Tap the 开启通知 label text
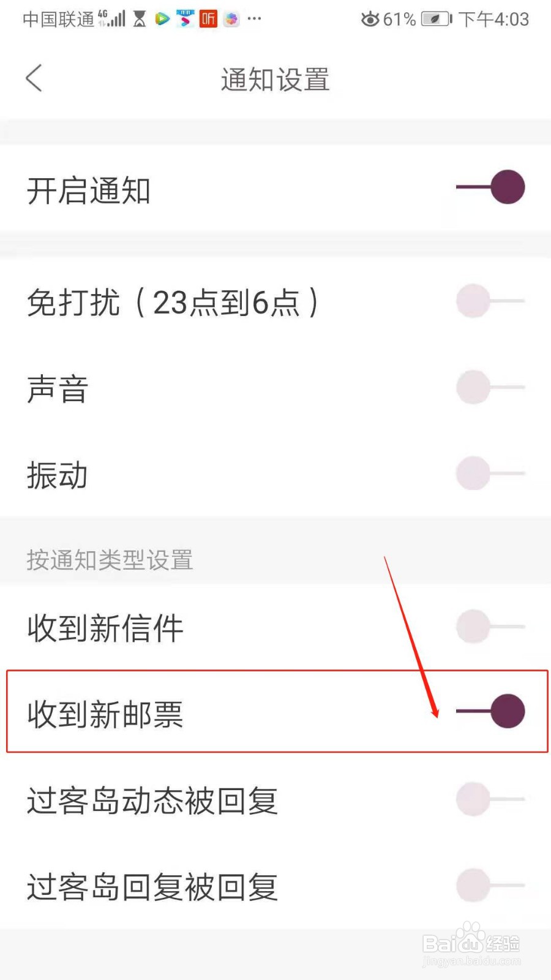This screenshot has height=980, width=551. pos(89,190)
